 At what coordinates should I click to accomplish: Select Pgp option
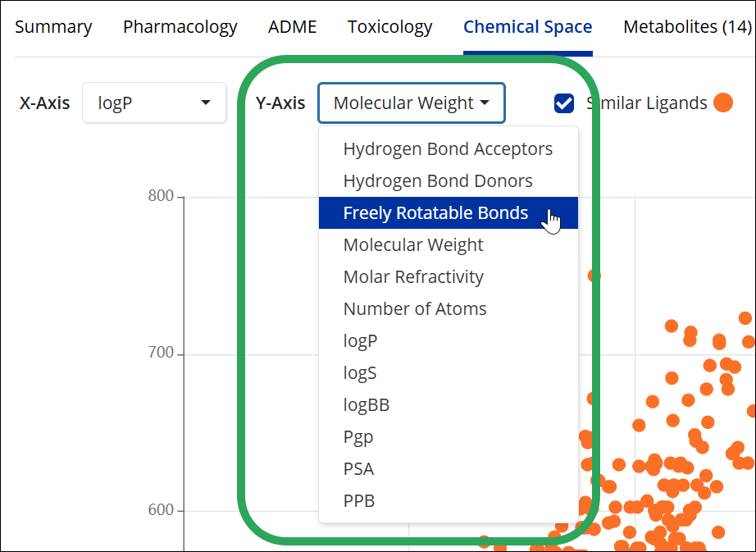(358, 437)
